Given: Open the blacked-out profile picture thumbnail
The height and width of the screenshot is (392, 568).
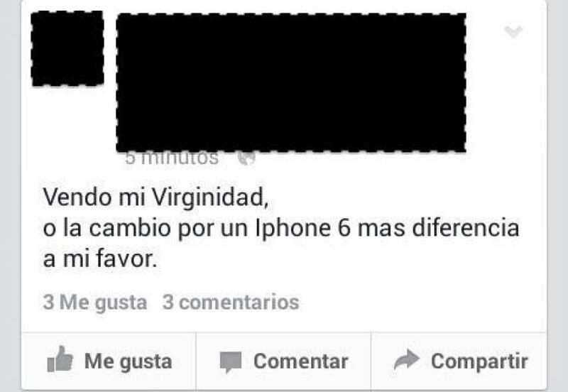Looking at the screenshot, I should 67,48.
